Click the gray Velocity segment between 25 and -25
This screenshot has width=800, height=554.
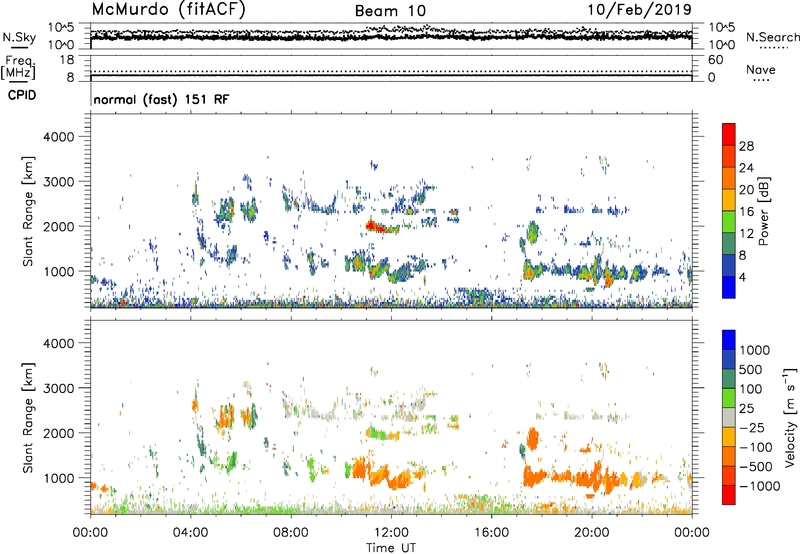729,417
